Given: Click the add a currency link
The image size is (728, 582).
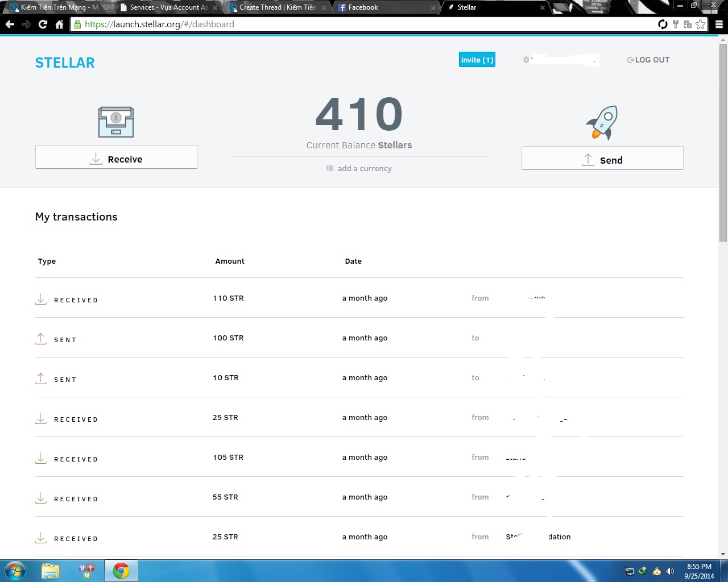Looking at the screenshot, I should point(359,168).
